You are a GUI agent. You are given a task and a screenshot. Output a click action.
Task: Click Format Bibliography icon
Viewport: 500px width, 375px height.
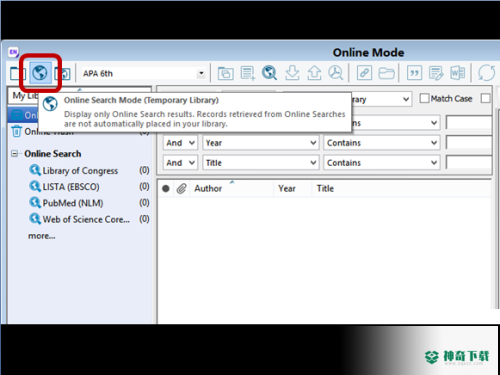436,73
